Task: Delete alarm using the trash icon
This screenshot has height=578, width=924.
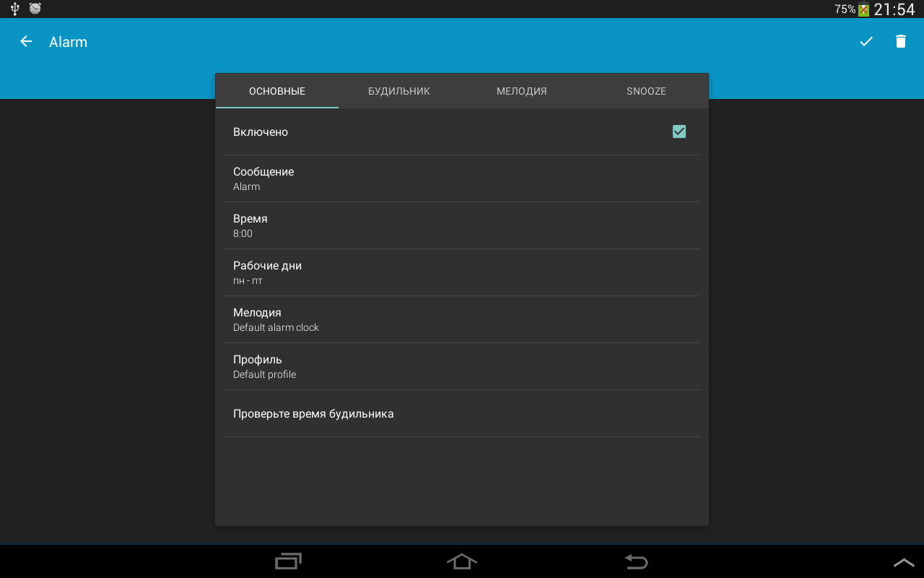Action: 901,42
